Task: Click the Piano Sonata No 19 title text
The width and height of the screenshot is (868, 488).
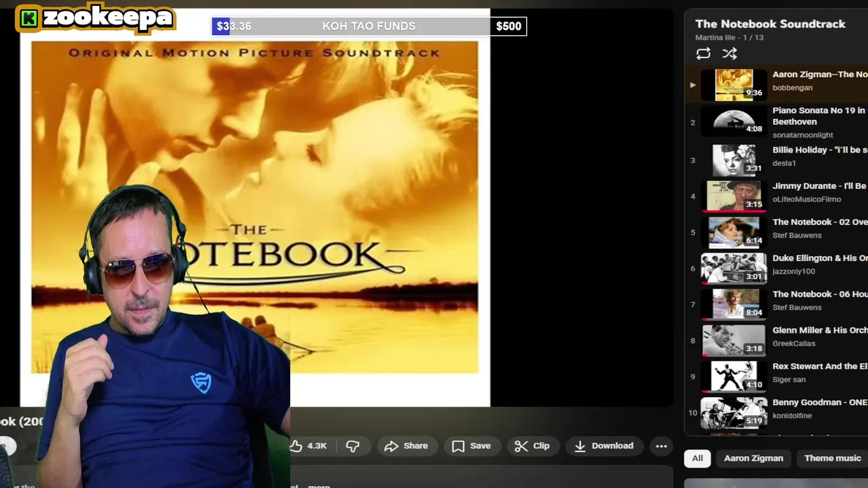Action: tap(820, 116)
